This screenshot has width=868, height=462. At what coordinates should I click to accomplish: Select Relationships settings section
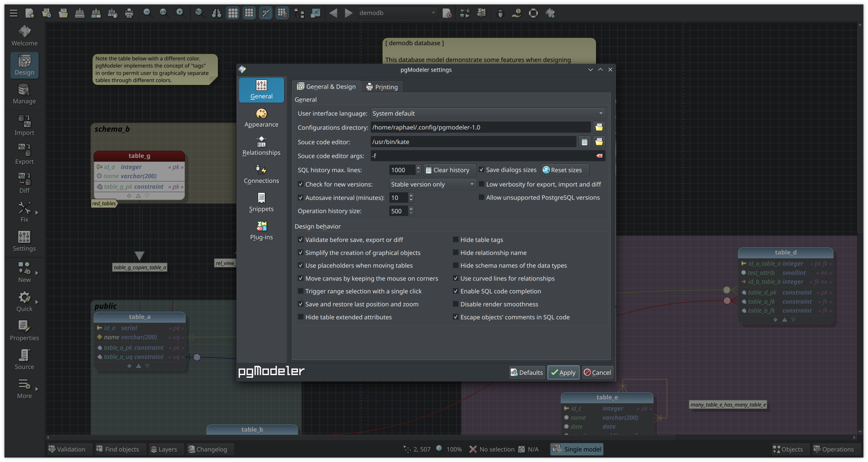click(261, 147)
